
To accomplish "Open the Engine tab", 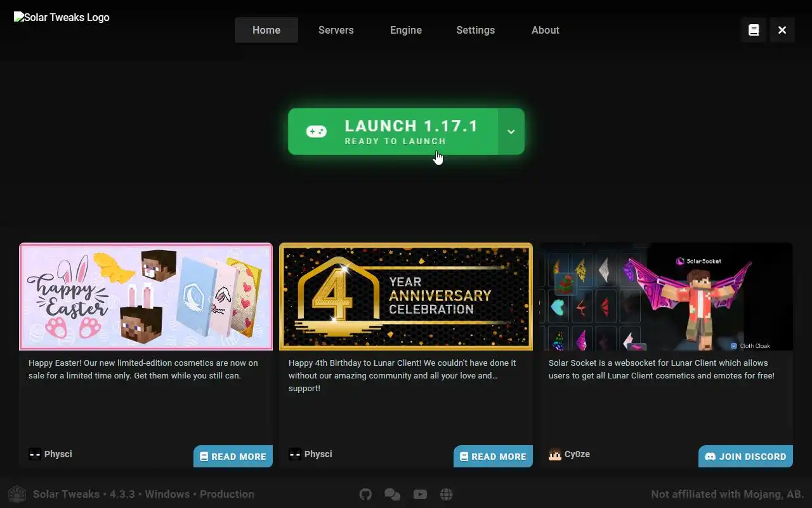I will point(406,30).
